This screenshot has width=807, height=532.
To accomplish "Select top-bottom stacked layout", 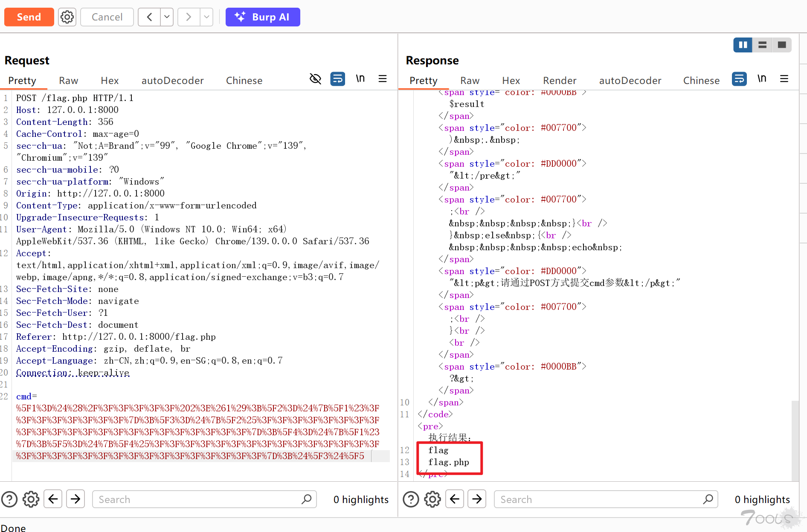I will pyautogui.click(x=763, y=45).
